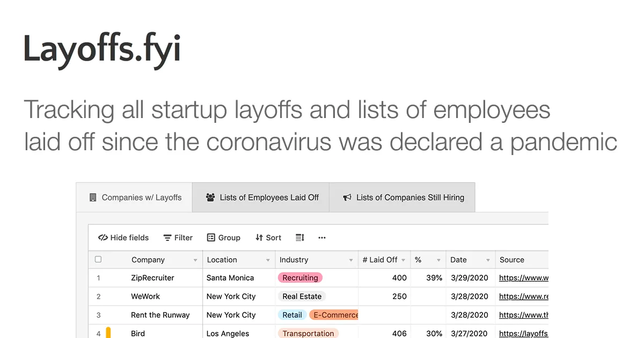This screenshot has width=644, height=338.
Task: Click the Hide fields icon
Action: 103,237
